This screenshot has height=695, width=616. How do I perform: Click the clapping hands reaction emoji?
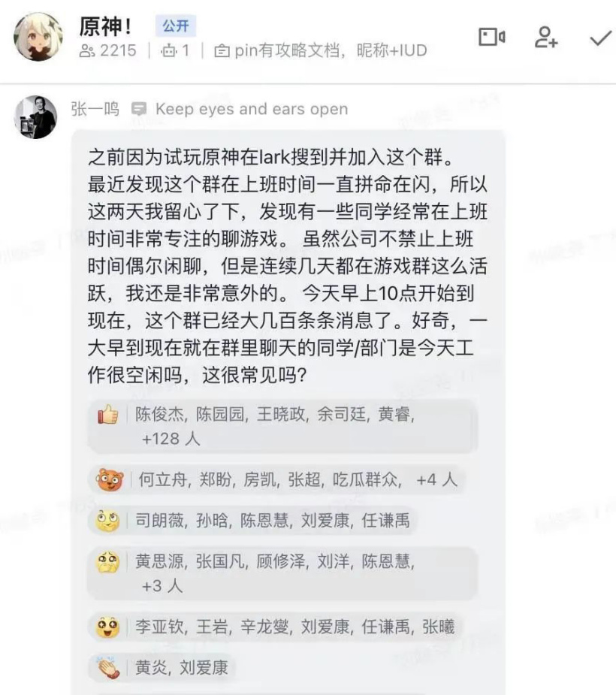[x=109, y=667]
